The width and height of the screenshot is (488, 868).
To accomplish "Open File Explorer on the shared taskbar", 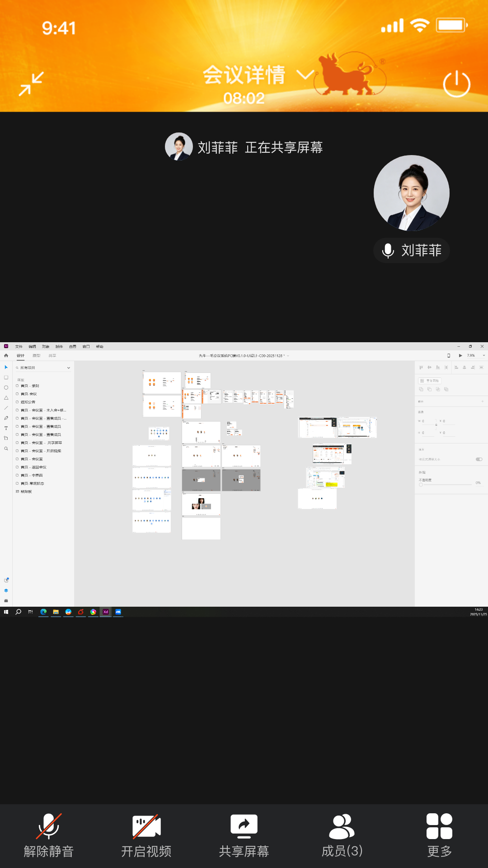I will [x=56, y=612].
